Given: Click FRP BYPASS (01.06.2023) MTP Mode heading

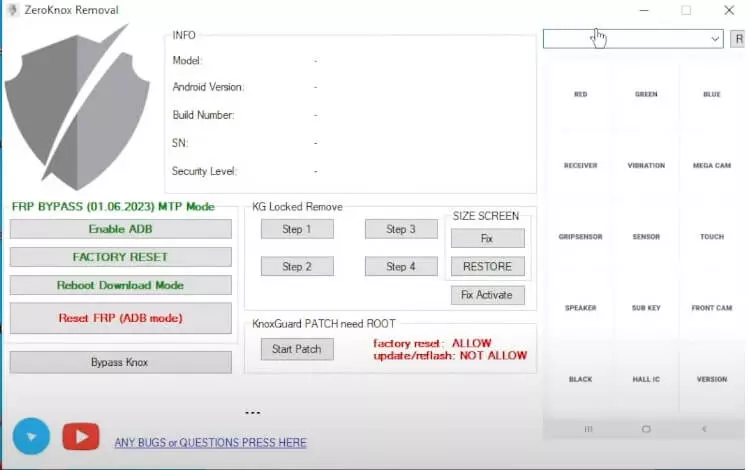Looking at the screenshot, I should coord(113,207).
